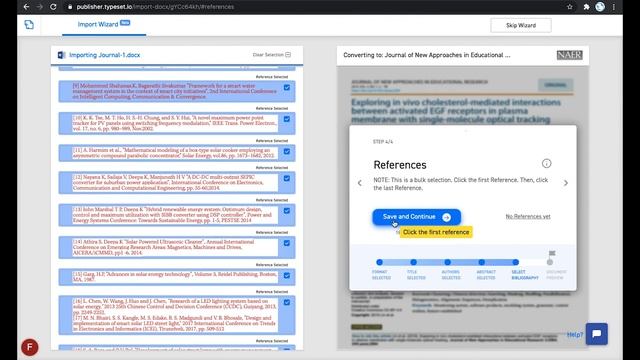Open the browser three-dot menu
This screenshot has width=640, height=360.
613,7
